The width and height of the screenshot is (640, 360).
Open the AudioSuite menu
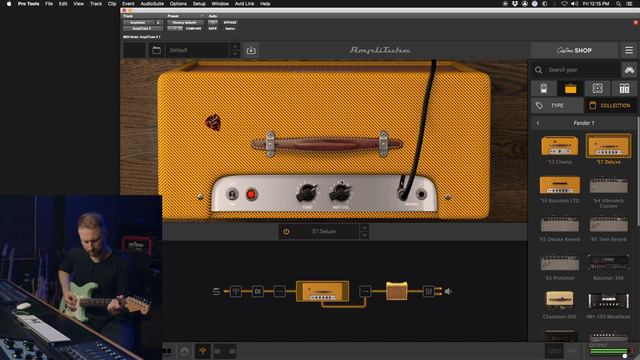pos(152,4)
